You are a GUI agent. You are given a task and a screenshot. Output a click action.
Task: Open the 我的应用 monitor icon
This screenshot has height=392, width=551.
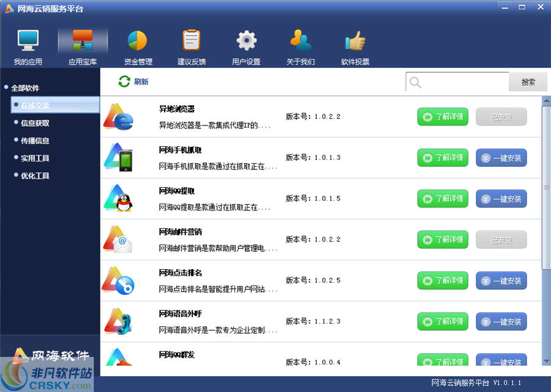click(x=28, y=41)
